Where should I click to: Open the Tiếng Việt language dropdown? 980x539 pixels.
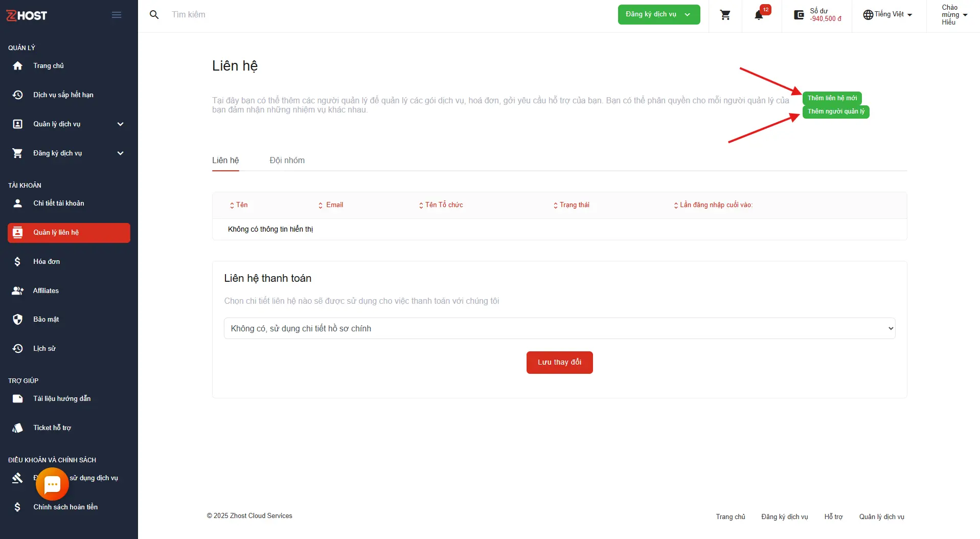click(x=887, y=15)
